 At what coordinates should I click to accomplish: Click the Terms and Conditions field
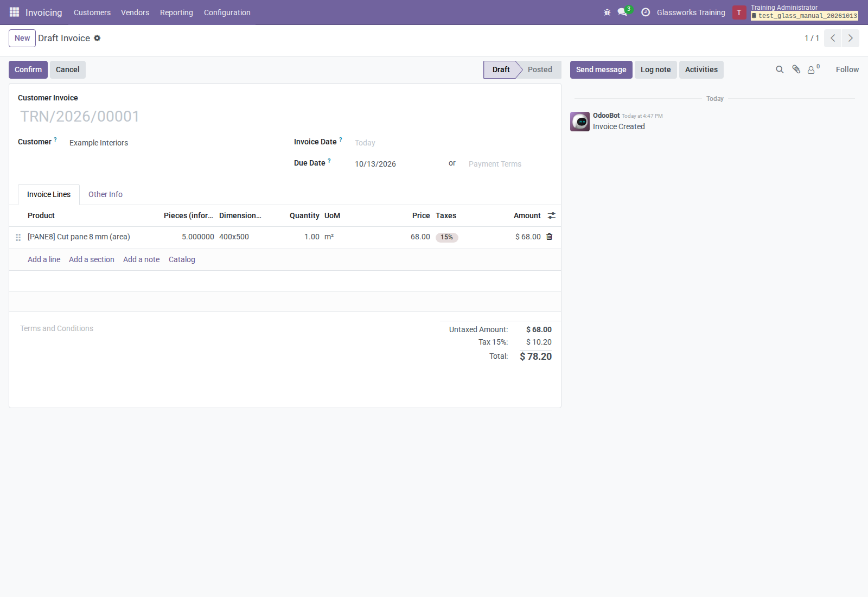click(x=225, y=328)
